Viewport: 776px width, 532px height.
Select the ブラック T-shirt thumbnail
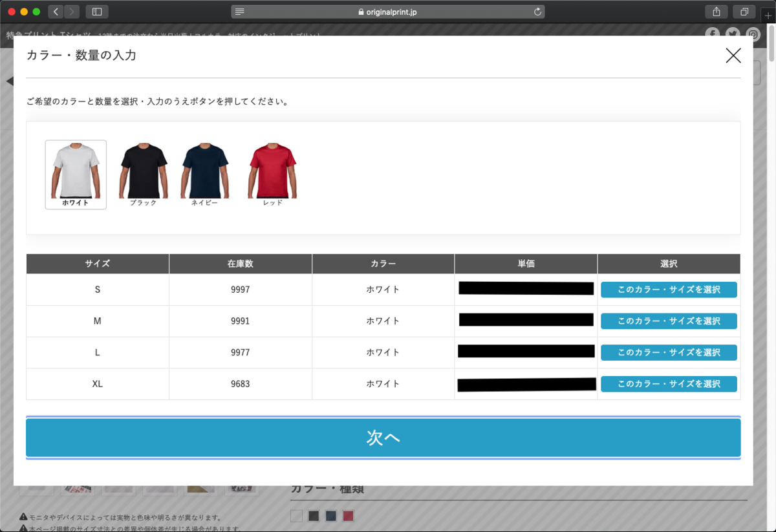pos(143,175)
